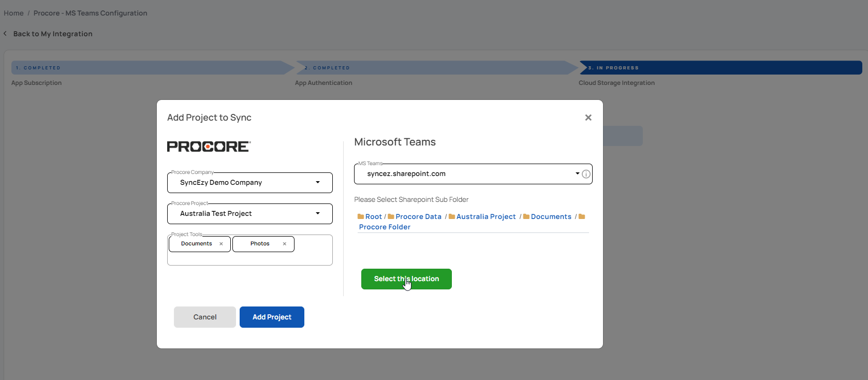The height and width of the screenshot is (380, 868).
Task: Click the Procore logo
Action: [x=209, y=147]
